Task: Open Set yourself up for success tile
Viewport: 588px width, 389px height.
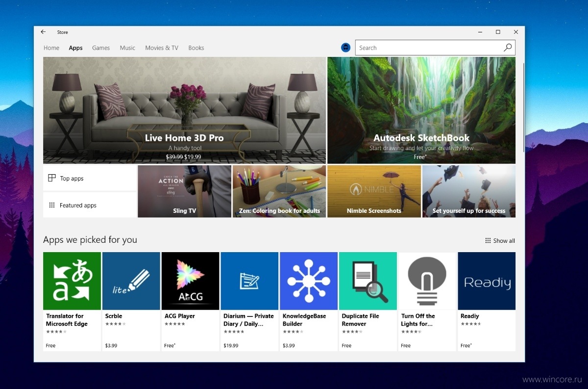Action: tap(469, 191)
